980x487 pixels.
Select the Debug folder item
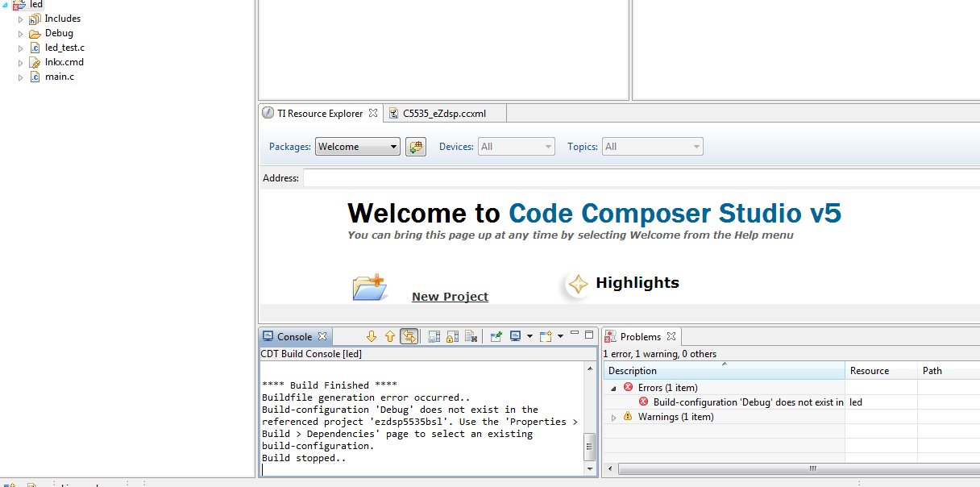point(59,33)
